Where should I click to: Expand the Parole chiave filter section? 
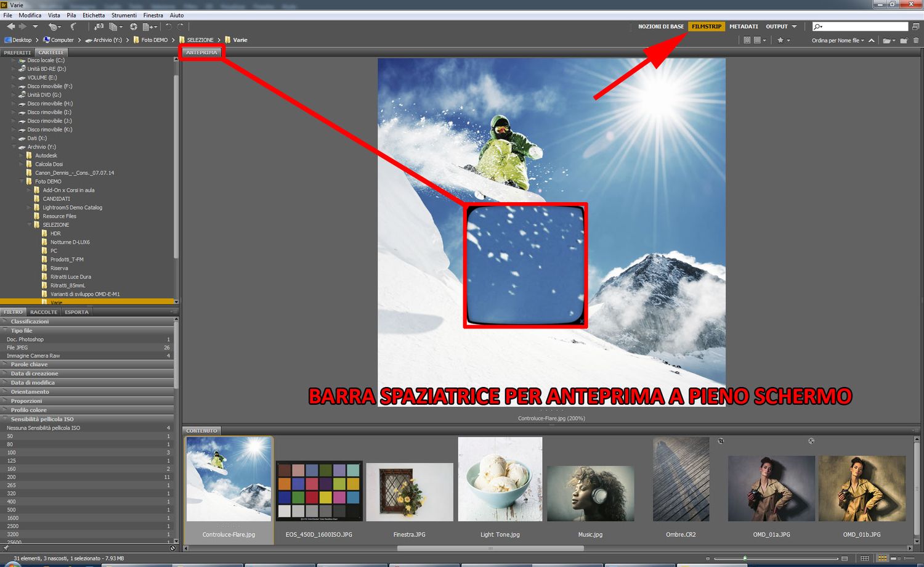[x=29, y=364]
